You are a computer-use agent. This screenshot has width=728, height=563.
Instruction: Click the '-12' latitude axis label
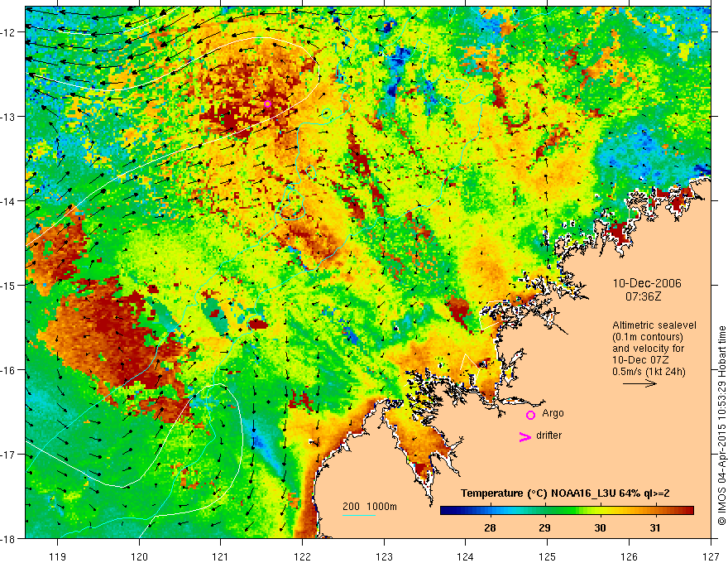point(8,32)
